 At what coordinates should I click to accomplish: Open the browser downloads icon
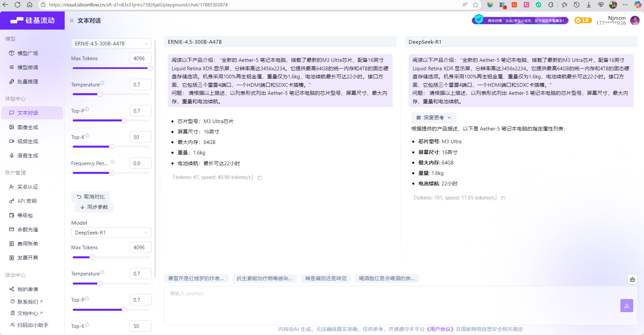(589, 5)
